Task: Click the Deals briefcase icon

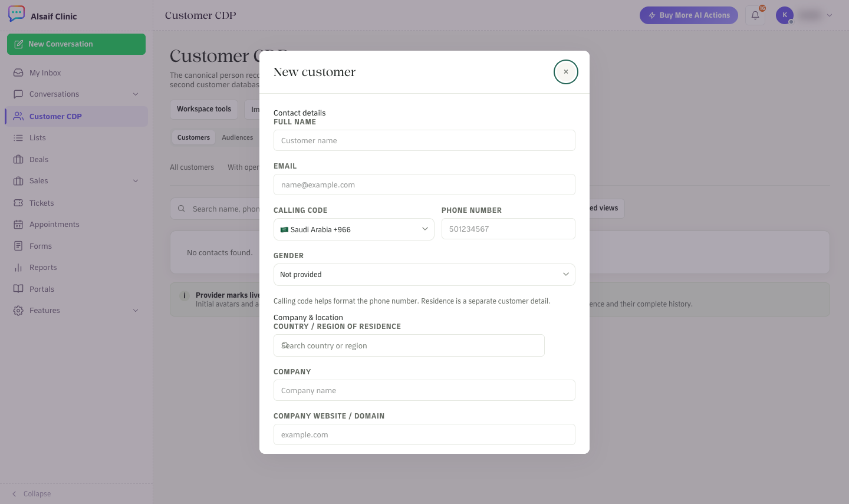Action: click(18, 159)
